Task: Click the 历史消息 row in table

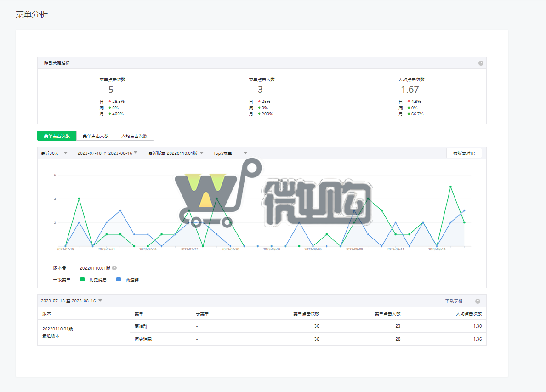Action: [x=143, y=339]
